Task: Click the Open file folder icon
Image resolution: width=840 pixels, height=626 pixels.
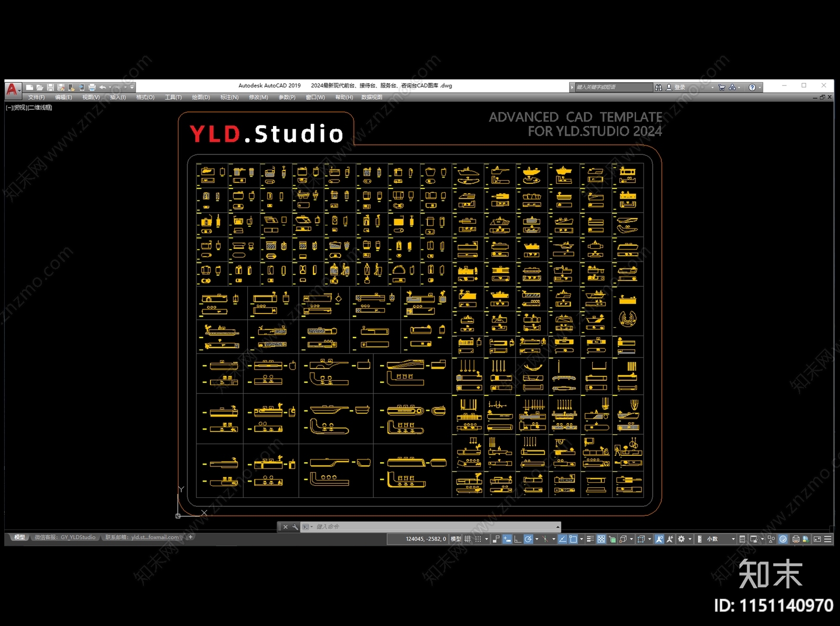Action: 40,87
